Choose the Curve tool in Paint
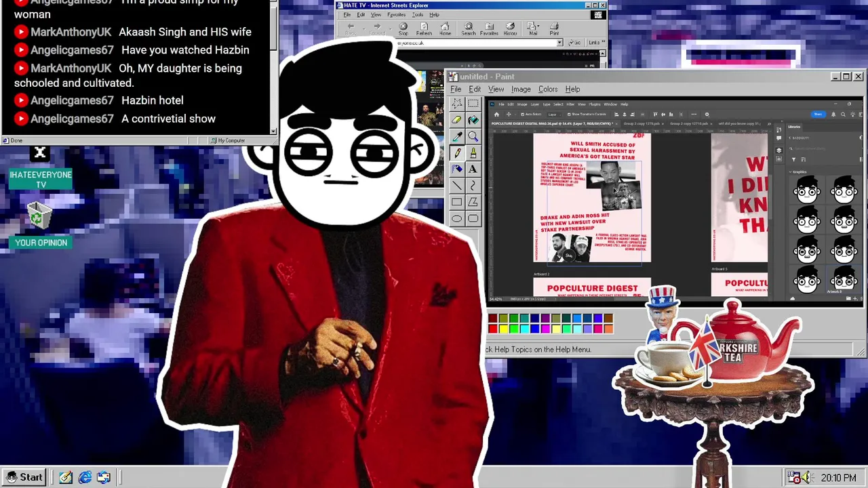Viewport: 868px width, 488px height. pyautogui.click(x=473, y=186)
